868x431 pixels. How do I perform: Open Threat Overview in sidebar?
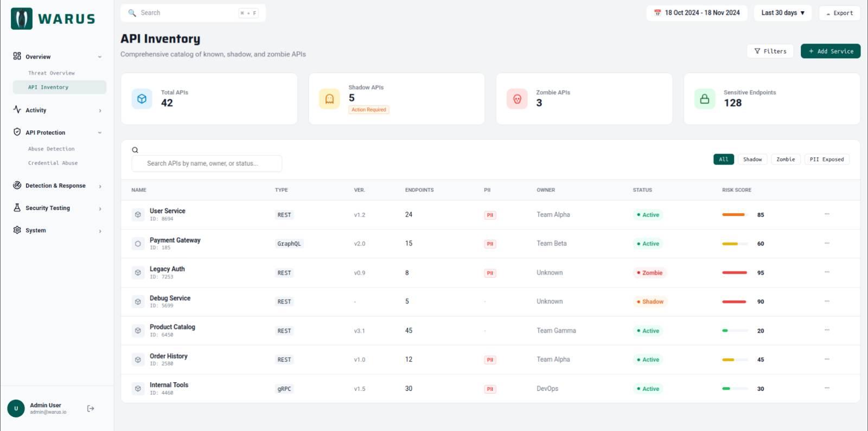pyautogui.click(x=52, y=73)
